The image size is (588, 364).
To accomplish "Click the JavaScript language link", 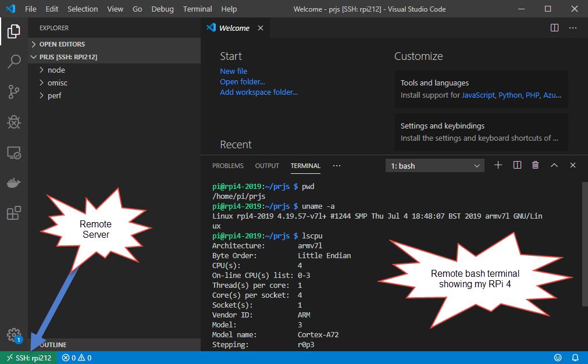I will (x=478, y=95).
